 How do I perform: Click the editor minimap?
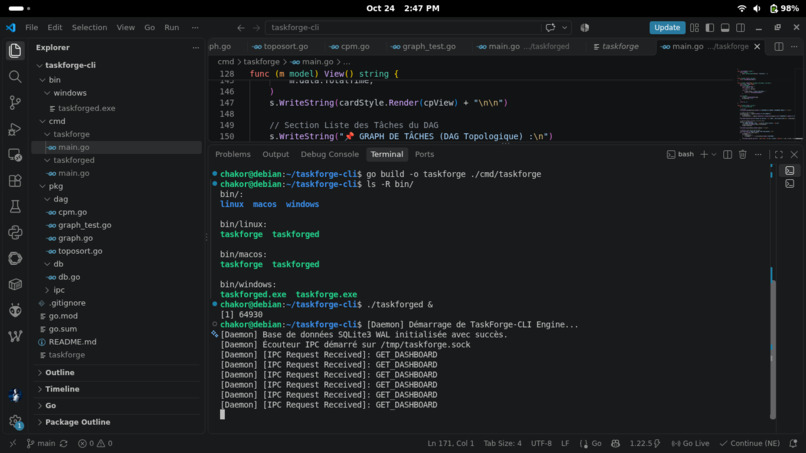(769, 103)
